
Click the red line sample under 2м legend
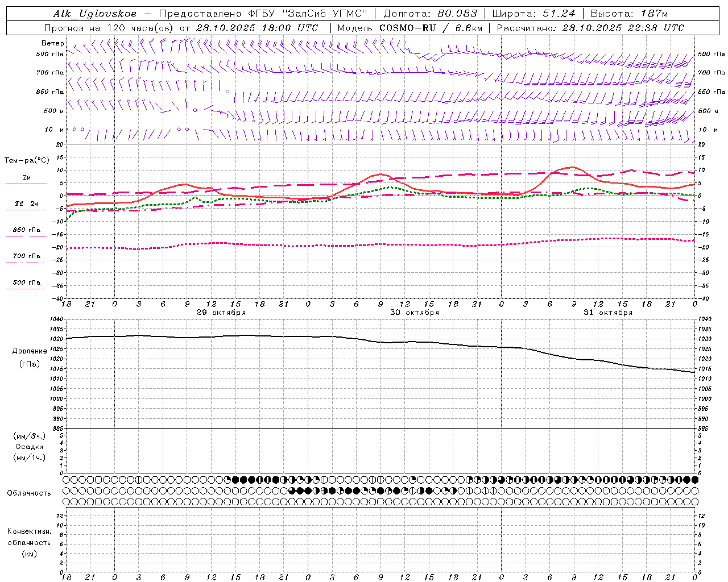tap(26, 184)
